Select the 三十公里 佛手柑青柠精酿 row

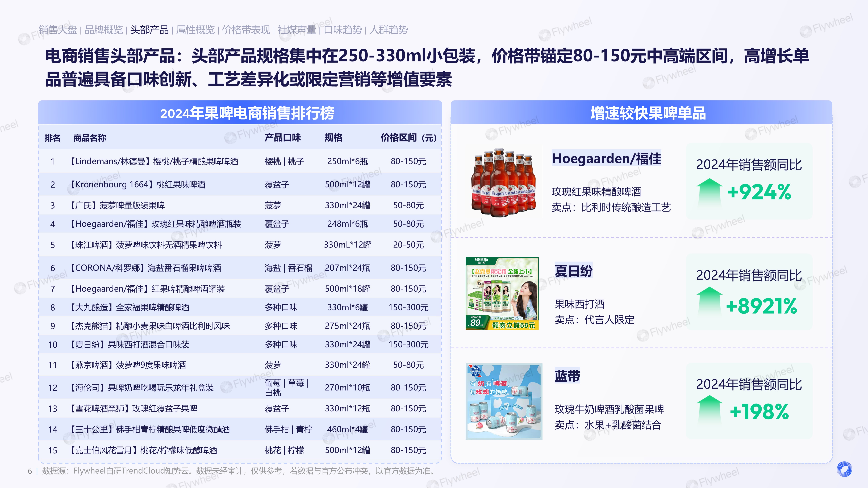click(x=240, y=429)
